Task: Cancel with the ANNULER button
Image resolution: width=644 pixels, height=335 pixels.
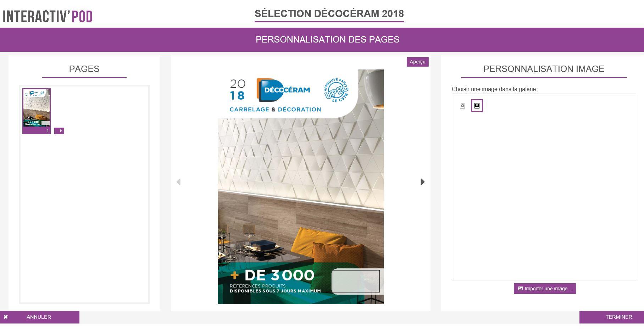Action: [40, 317]
